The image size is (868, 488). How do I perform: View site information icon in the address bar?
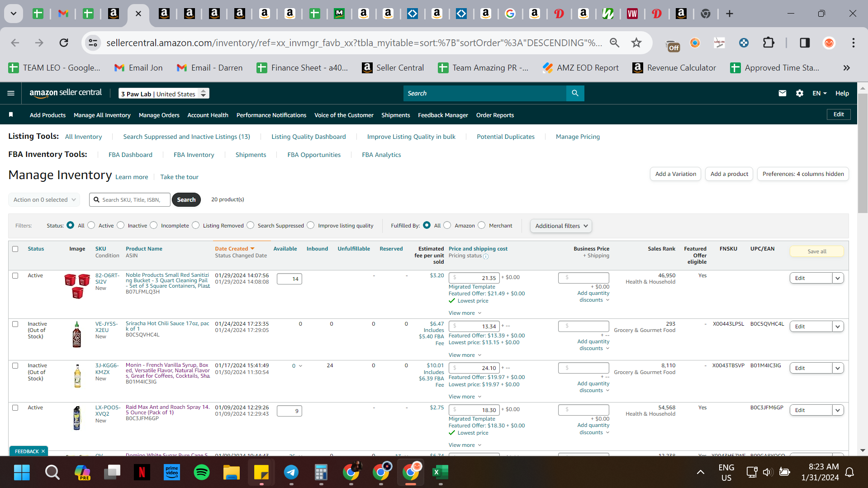coord(93,43)
